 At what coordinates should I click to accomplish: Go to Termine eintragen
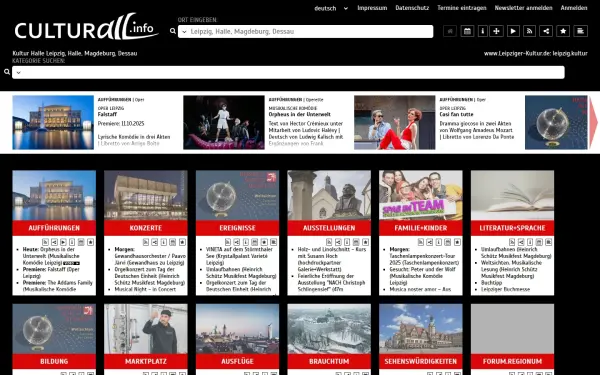coord(461,8)
